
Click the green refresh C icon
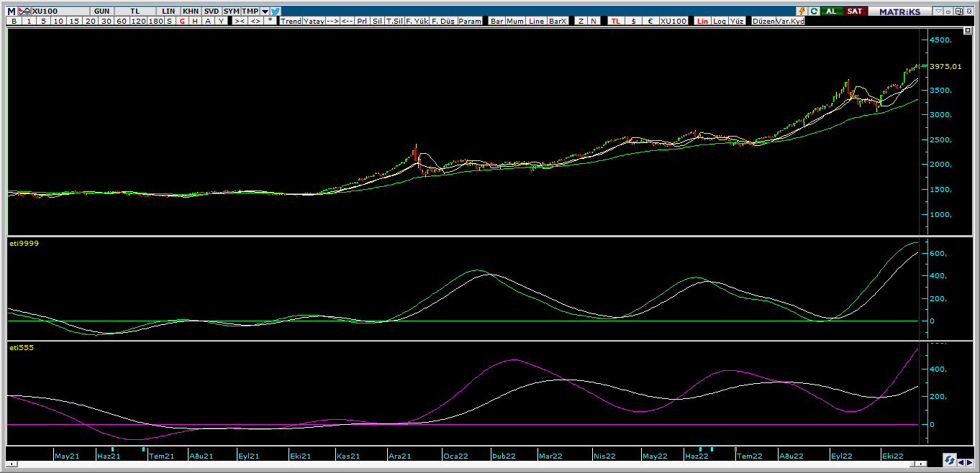815,12
